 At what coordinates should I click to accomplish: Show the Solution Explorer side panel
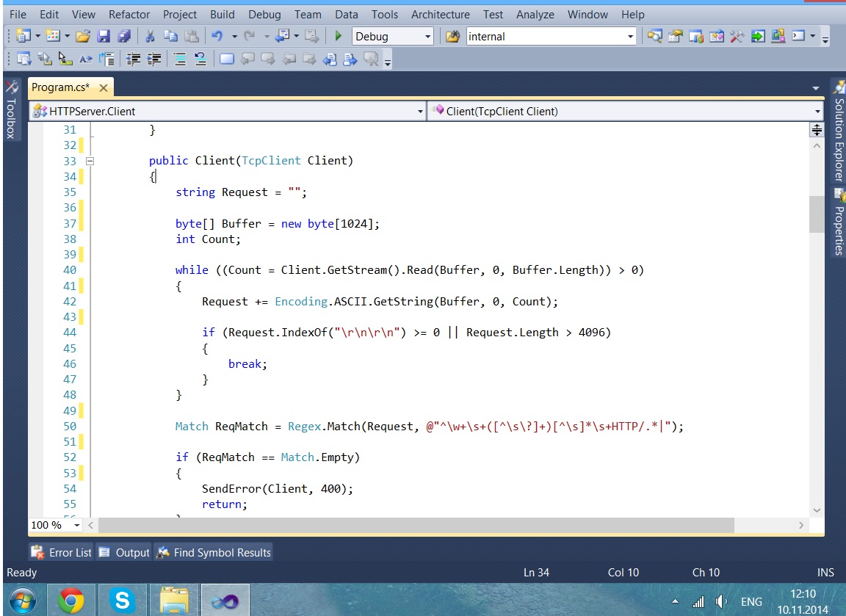point(838,139)
